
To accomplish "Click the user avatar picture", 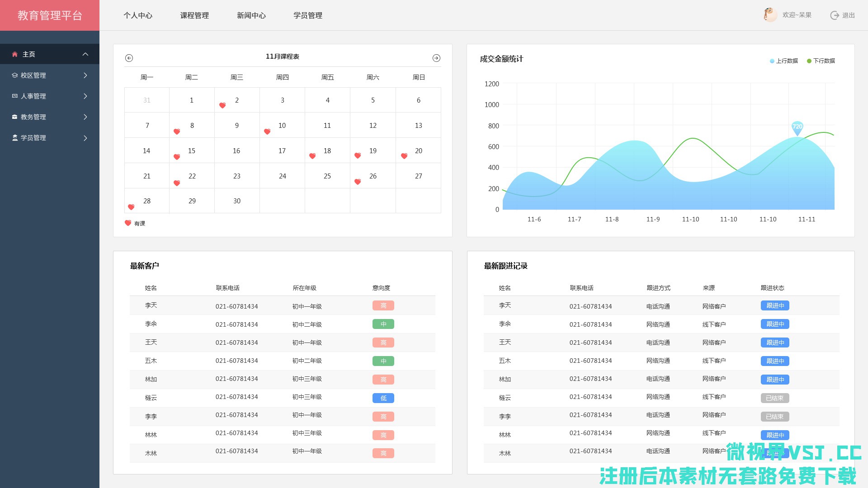I will pos(770,15).
